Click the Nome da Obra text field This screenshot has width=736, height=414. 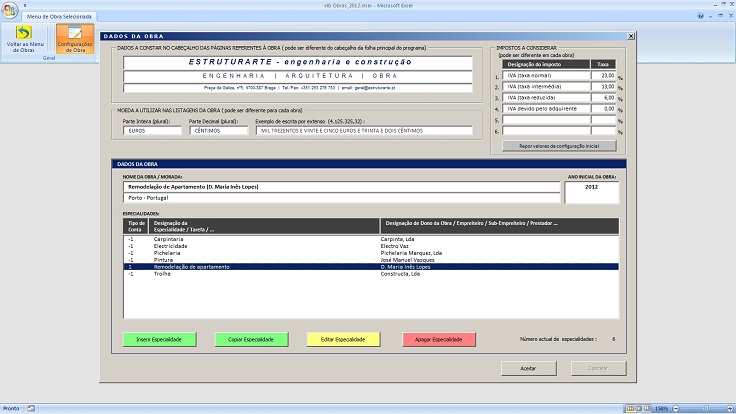point(340,186)
